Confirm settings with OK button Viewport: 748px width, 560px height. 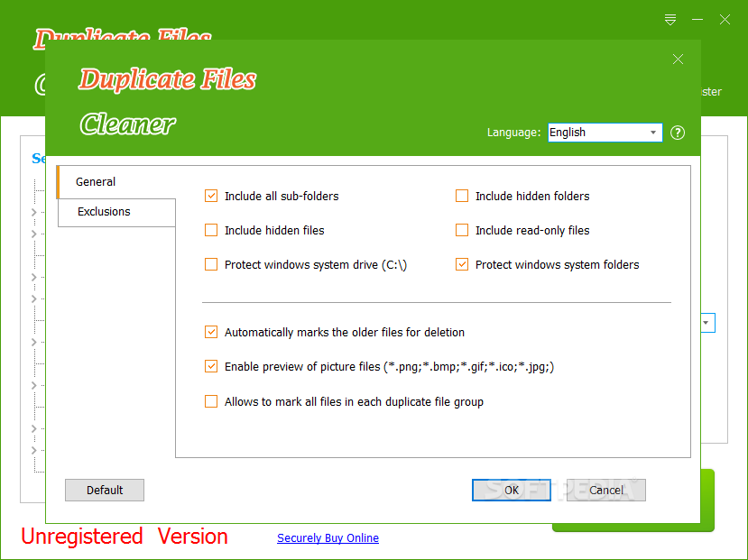pyautogui.click(x=512, y=490)
